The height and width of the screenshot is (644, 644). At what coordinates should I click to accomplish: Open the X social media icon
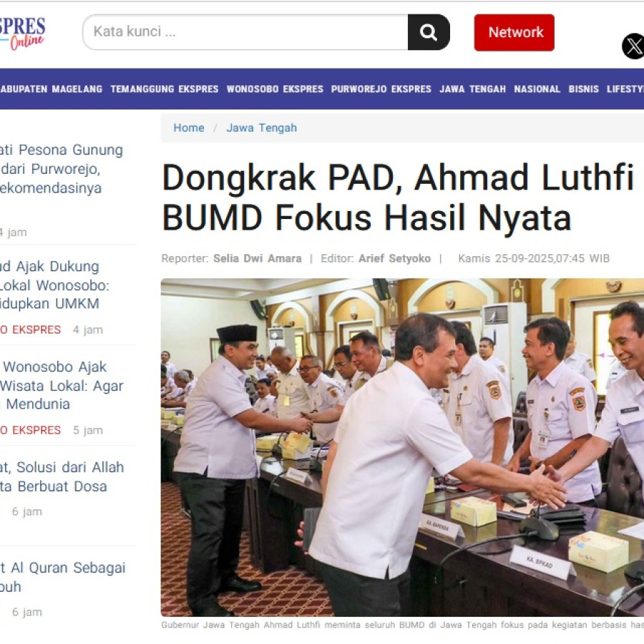[633, 46]
